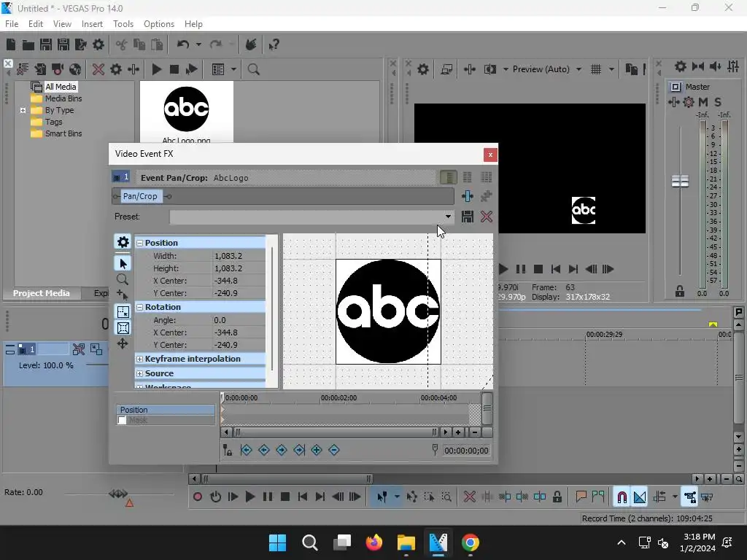Select the Pan/Crop chain button
Image resolution: width=747 pixels, height=560 pixels.
tap(140, 196)
